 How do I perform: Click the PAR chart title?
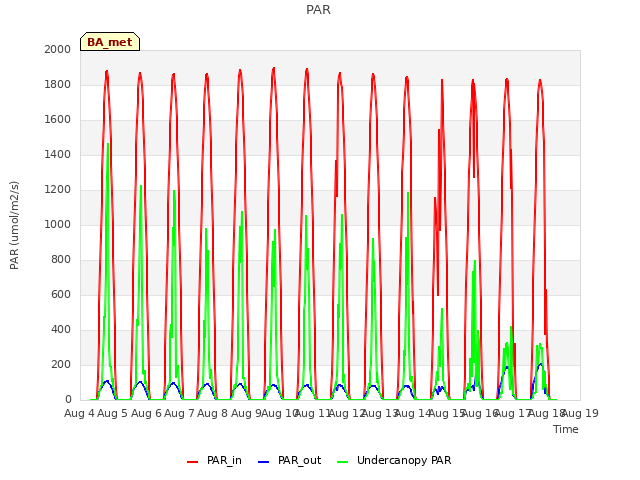point(318,10)
